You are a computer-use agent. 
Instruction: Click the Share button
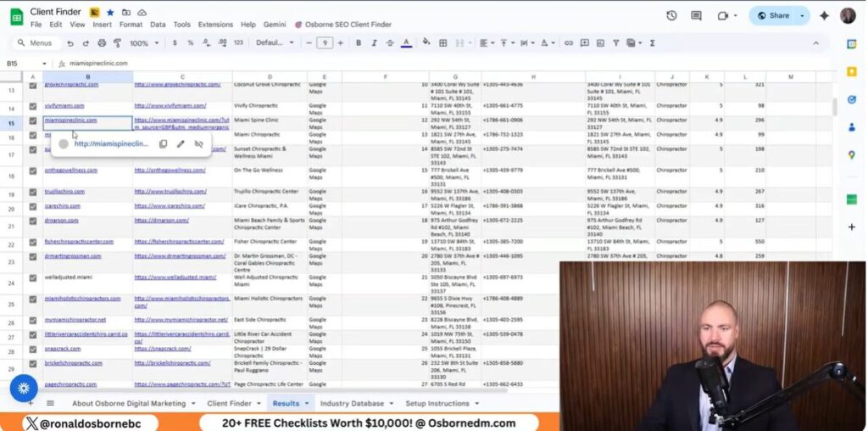coord(773,15)
